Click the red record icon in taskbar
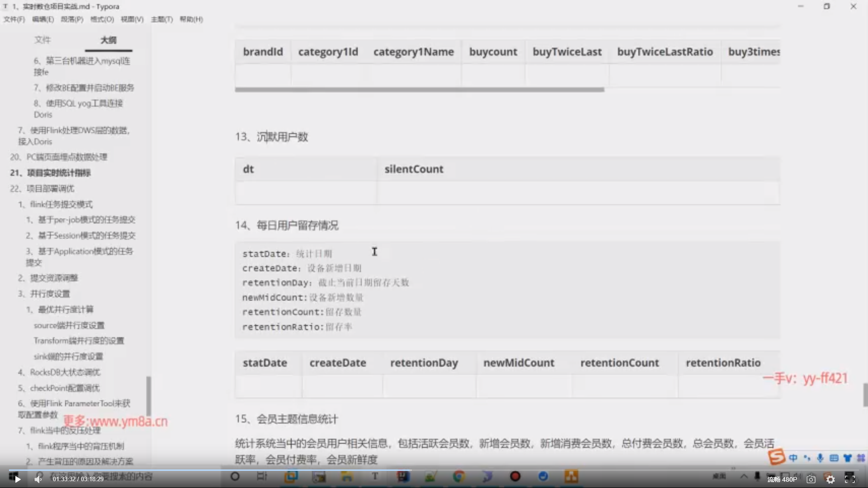 (515, 476)
